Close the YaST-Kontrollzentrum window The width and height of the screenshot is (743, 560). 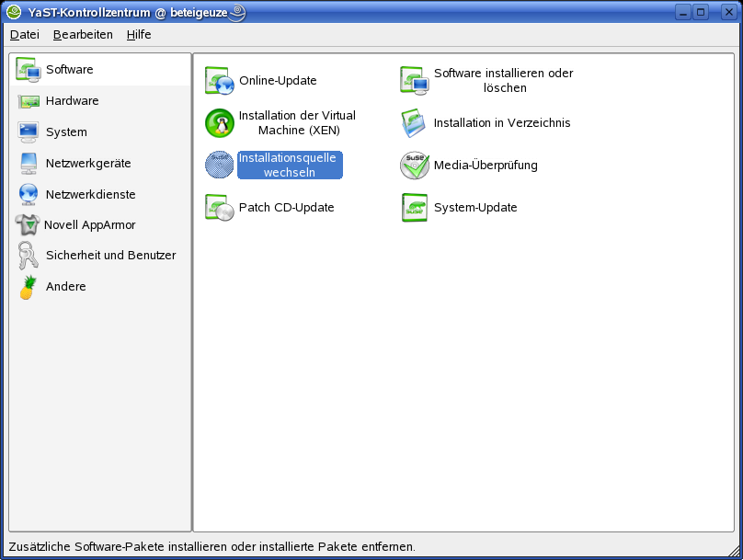coord(729,12)
